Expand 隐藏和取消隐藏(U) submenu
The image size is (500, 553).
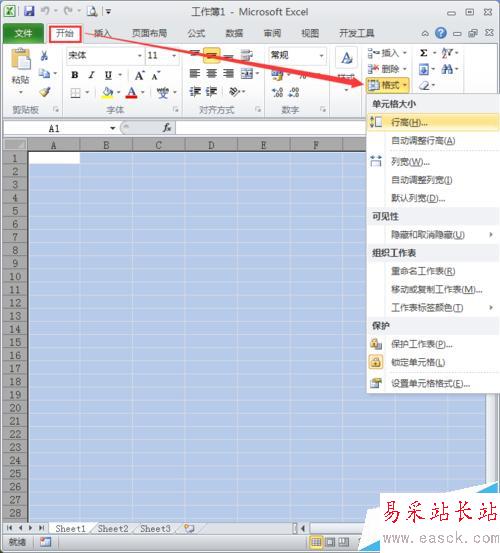(x=433, y=235)
